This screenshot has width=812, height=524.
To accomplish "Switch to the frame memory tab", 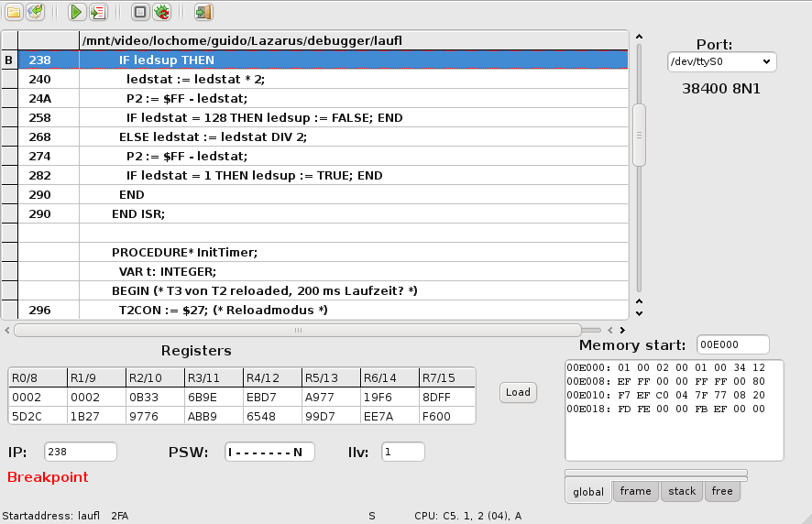I will click(635, 491).
